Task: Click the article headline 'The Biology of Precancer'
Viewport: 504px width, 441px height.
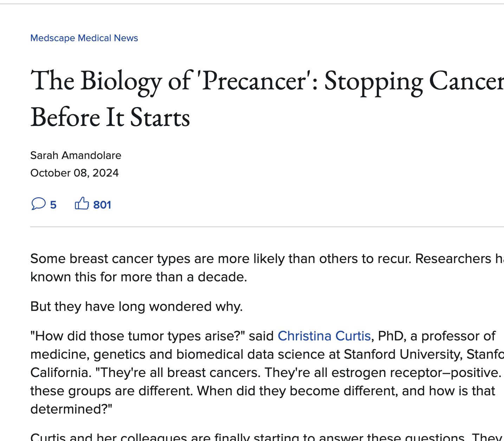Action: [x=267, y=99]
